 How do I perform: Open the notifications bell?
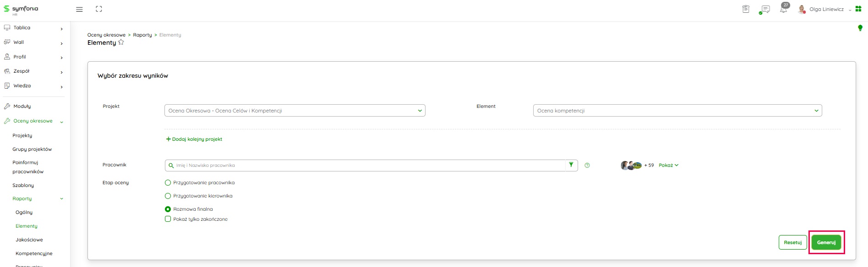tap(784, 9)
